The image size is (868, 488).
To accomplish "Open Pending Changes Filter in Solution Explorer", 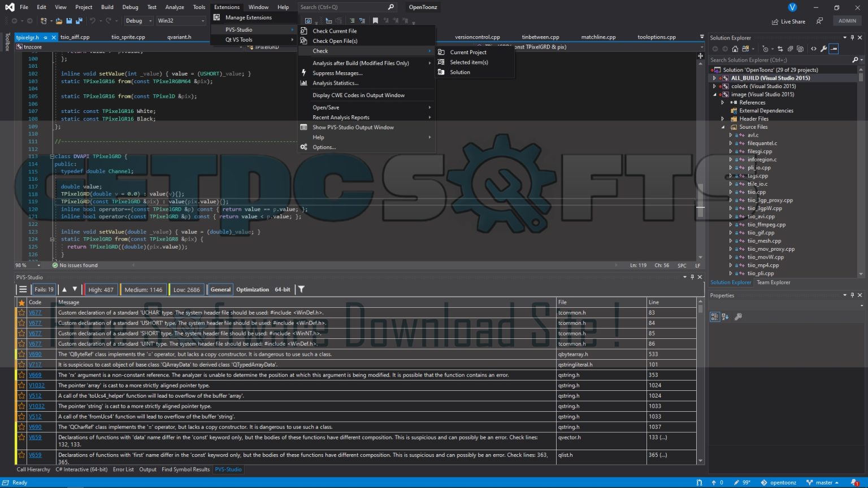I will [x=766, y=49].
